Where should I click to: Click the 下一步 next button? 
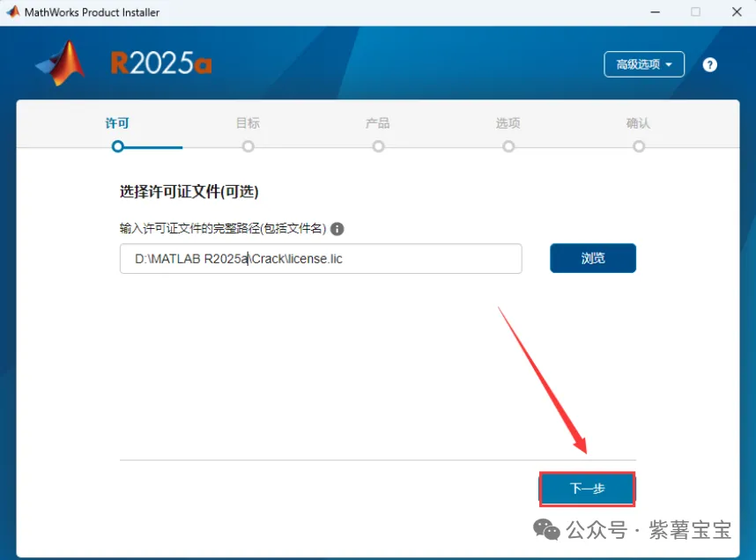587,489
